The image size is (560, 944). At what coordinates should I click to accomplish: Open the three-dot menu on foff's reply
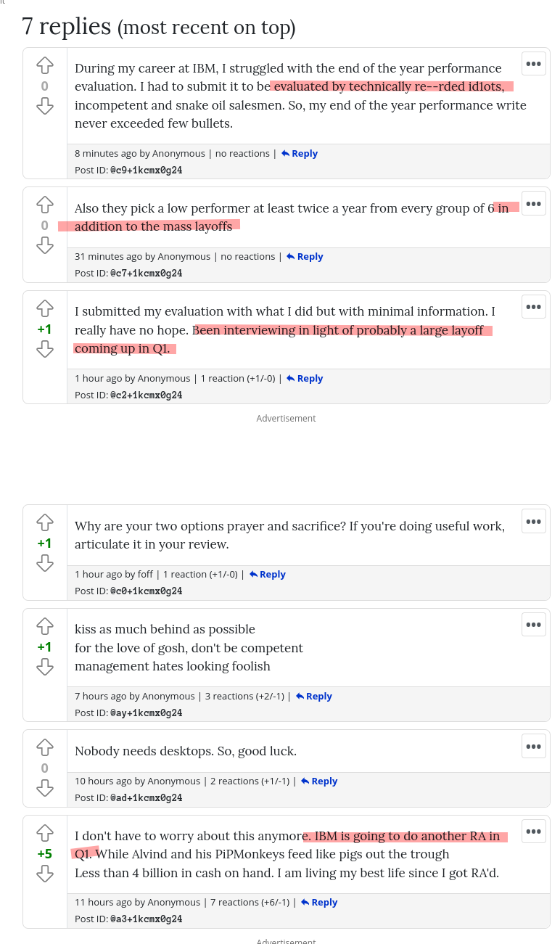pos(534,521)
